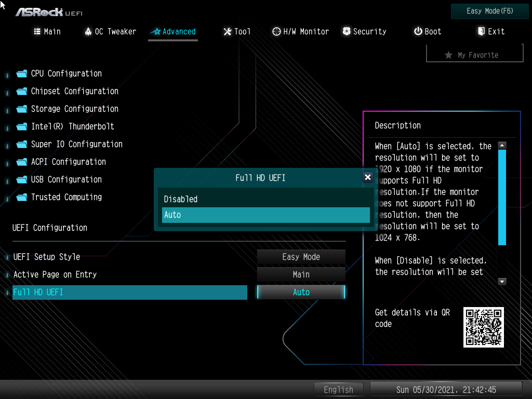Open the Full HD UEFI Auto value dropdown
The width and height of the screenshot is (532, 399).
(x=301, y=292)
